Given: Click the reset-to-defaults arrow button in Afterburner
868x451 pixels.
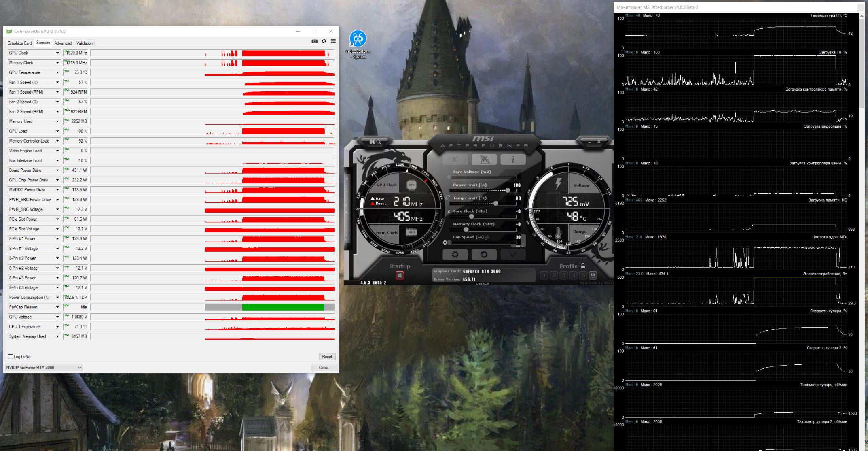Looking at the screenshot, I should [484, 255].
